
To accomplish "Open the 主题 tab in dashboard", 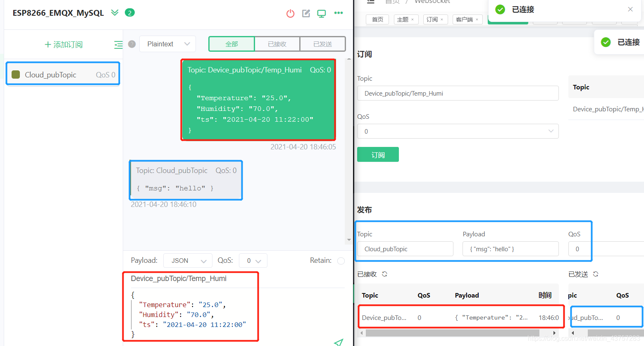I will (x=402, y=19).
